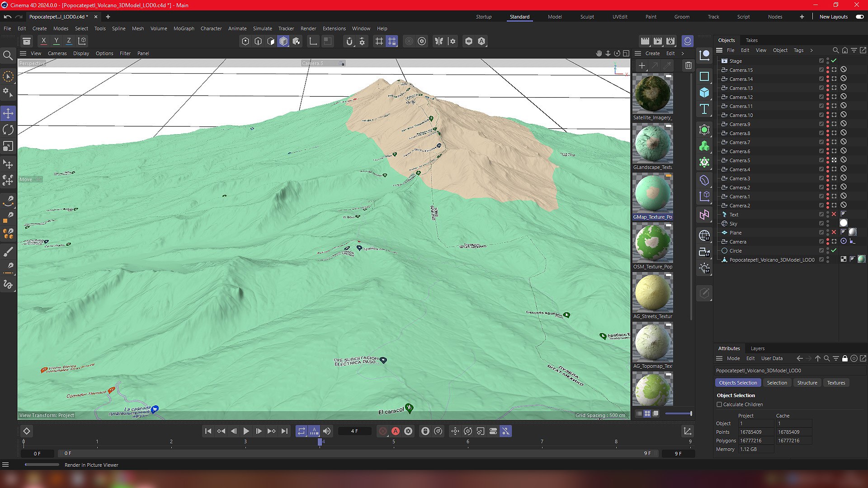Screen dimensions: 868x488
Task: Click the Objects Selection button
Action: 738,383
